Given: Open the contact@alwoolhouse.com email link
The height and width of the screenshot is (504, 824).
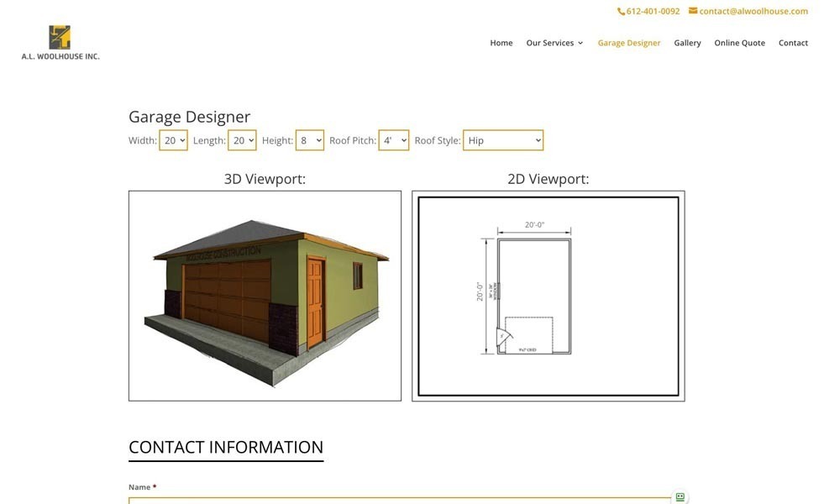Looking at the screenshot, I should [753, 11].
